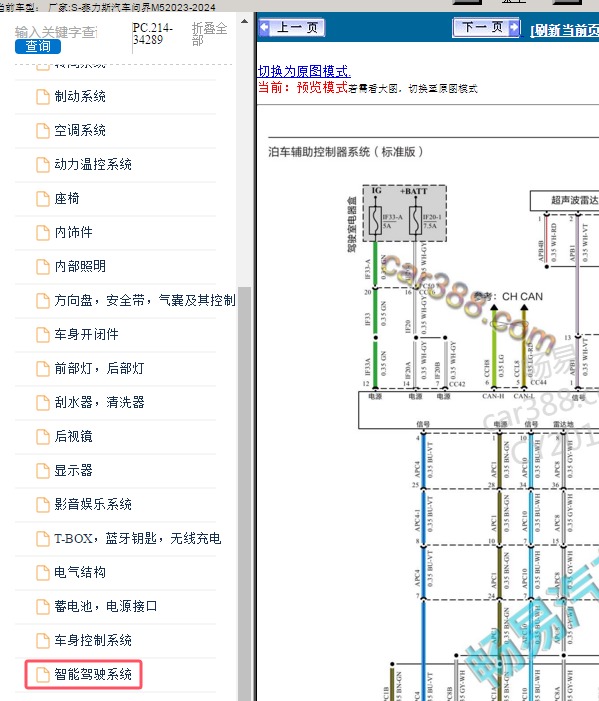Open the 车身控制系统 tree item
Image resolution: width=599 pixels, height=701 pixels.
[x=93, y=640]
